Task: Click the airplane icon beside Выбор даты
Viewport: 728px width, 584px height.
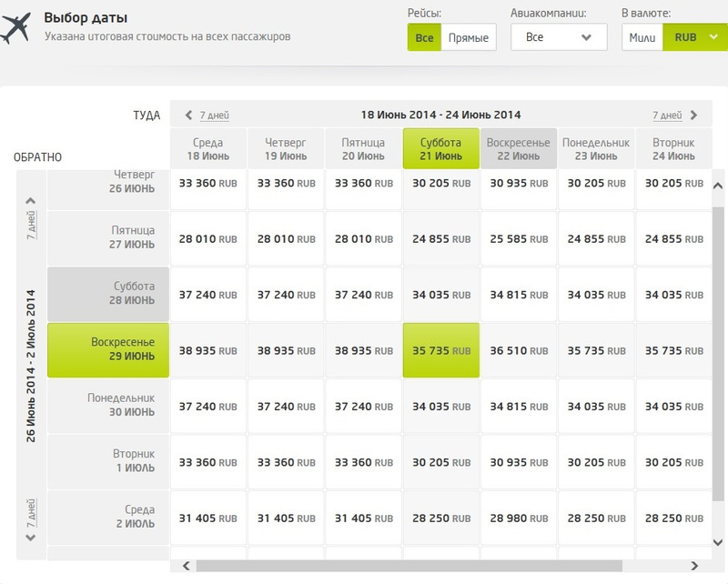Action: [15, 29]
